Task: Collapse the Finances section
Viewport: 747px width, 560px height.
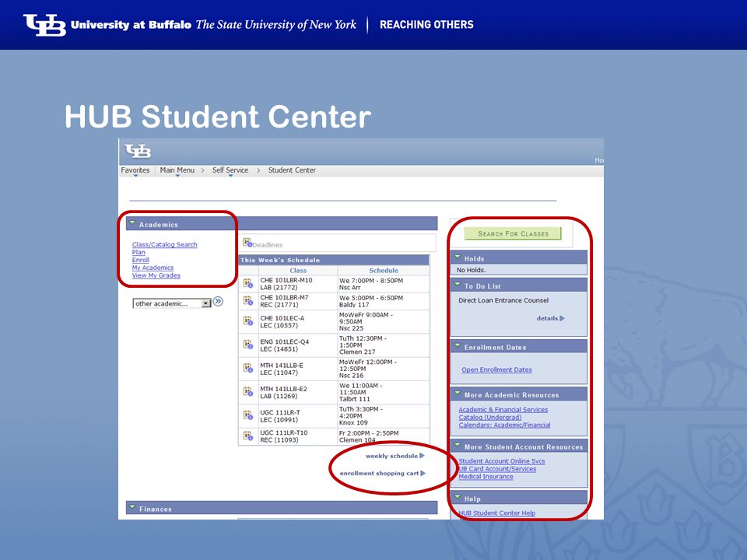Action: point(132,507)
